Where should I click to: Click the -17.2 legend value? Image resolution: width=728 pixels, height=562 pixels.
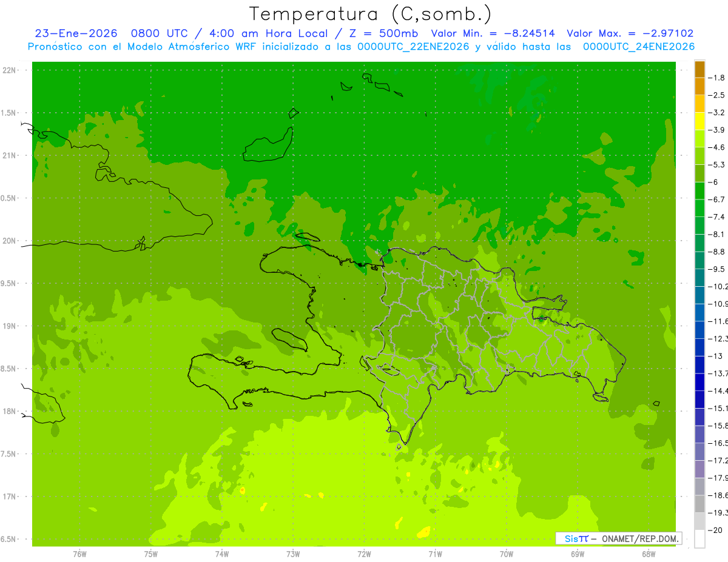tap(718, 460)
